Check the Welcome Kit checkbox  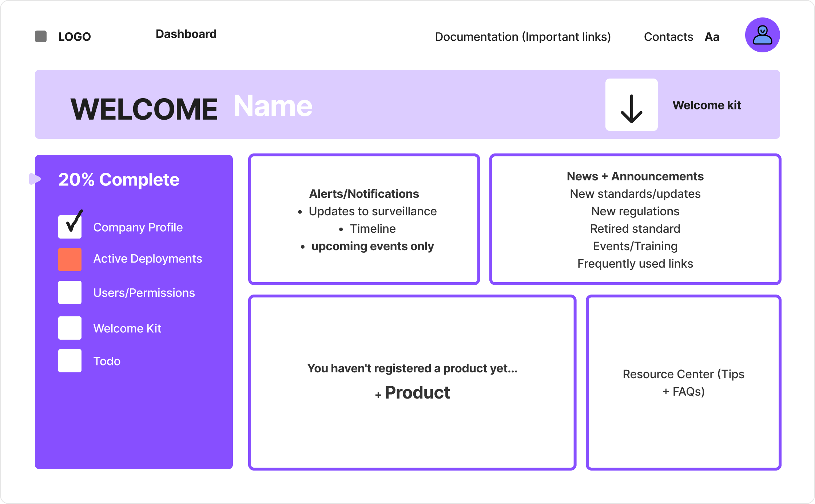pyautogui.click(x=70, y=328)
